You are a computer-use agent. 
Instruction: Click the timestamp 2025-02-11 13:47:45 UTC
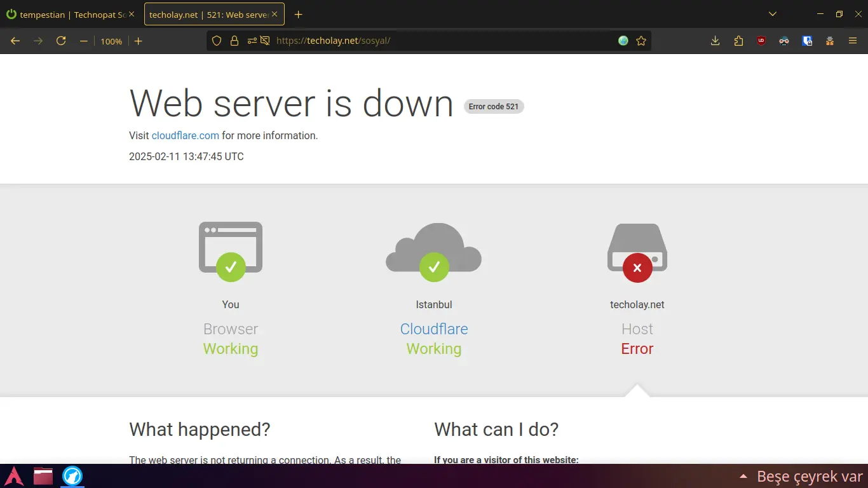point(186,156)
